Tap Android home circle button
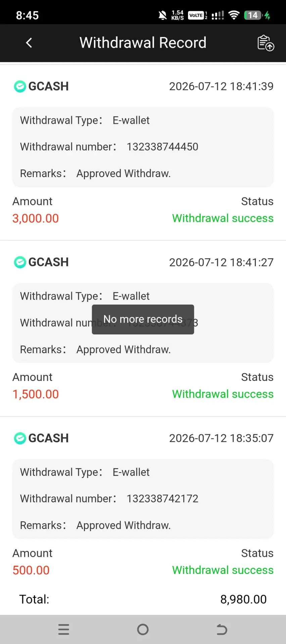Viewport: 286px width, 644px height. pyautogui.click(x=143, y=630)
